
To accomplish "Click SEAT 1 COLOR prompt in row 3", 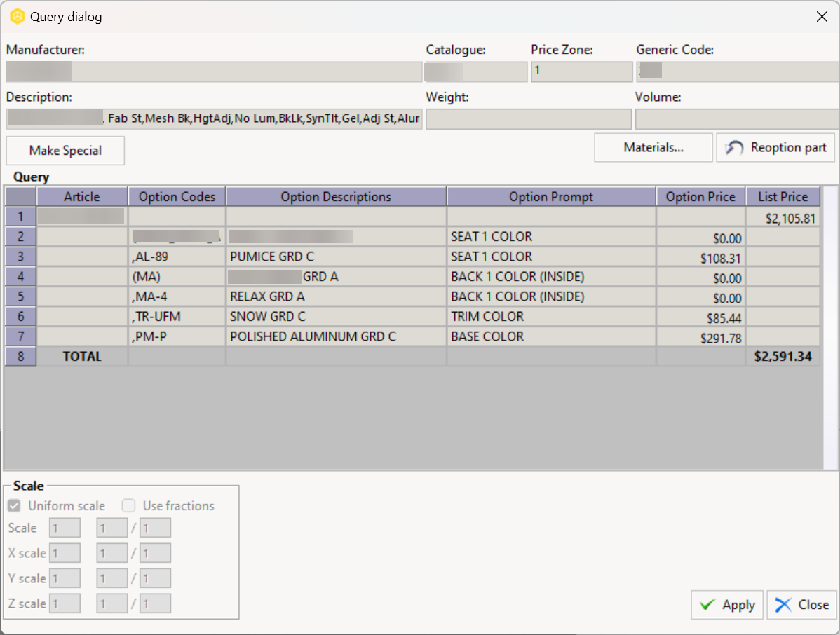I will pyautogui.click(x=550, y=257).
